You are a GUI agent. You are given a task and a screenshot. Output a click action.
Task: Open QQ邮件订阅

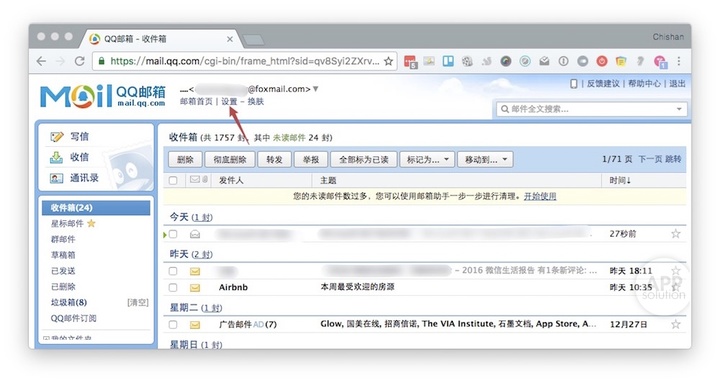[x=73, y=318]
